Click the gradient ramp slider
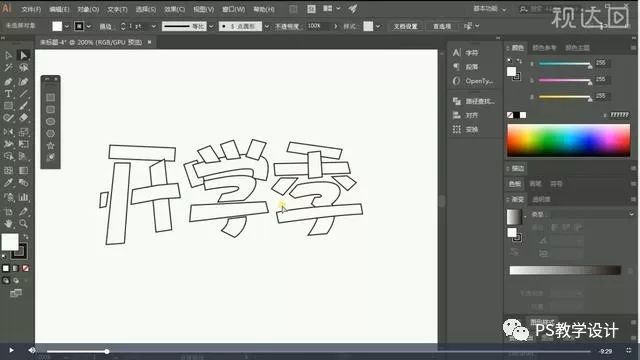Viewport: 640px width, 360px height. point(565,270)
